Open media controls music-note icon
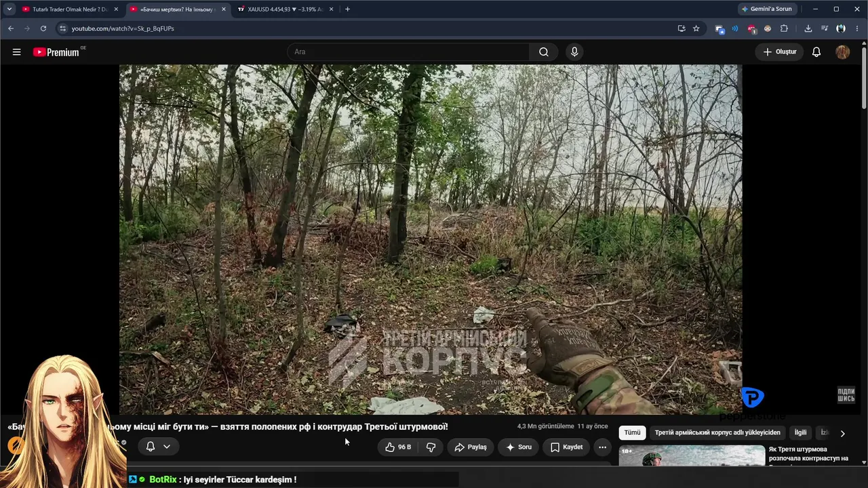Screen dimensions: 868x488 coord(824,28)
